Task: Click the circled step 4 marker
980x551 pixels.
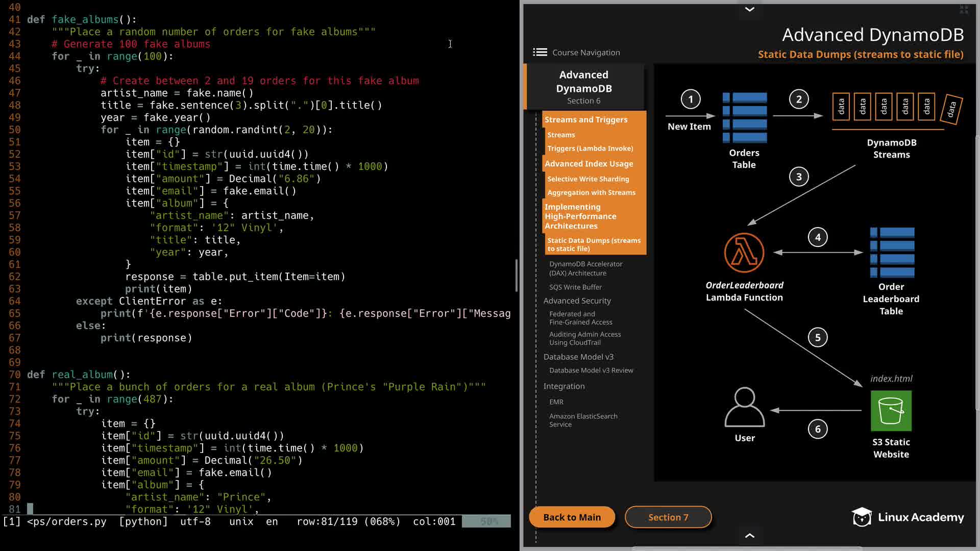Action: pos(818,237)
